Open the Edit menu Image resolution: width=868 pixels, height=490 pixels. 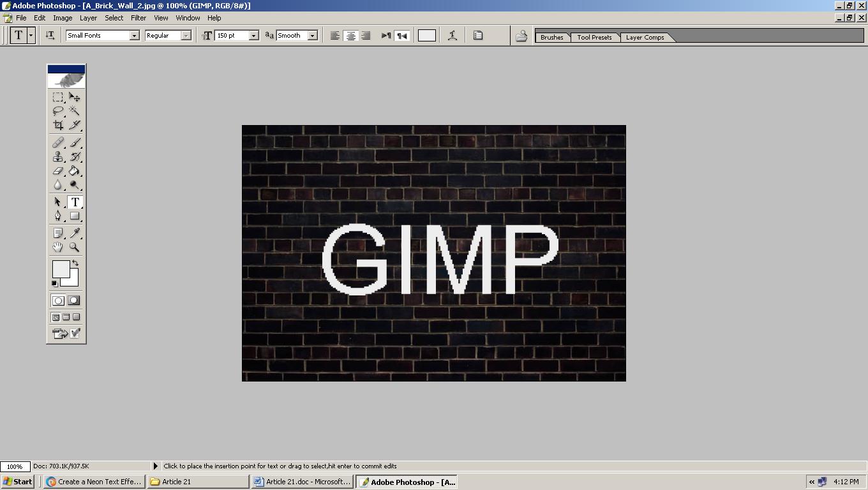tap(40, 18)
